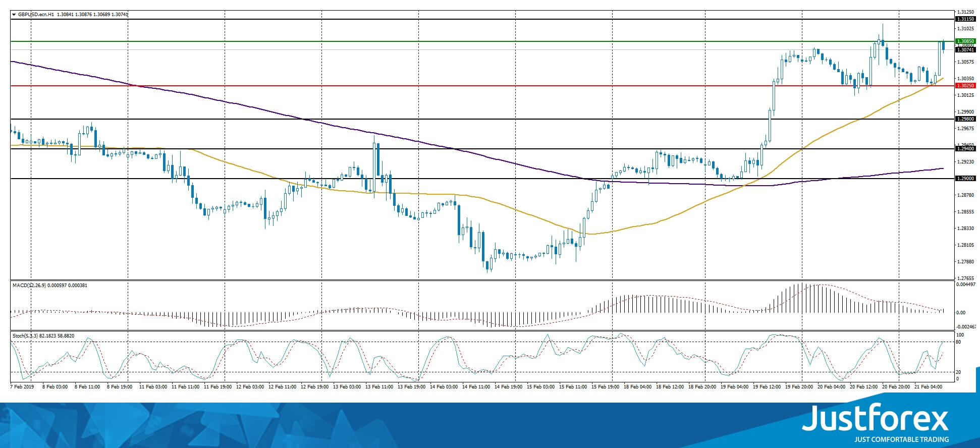Click the GBPUSD.ecn.H1 chart title text
This screenshot has height=448, width=980.
click(36, 15)
